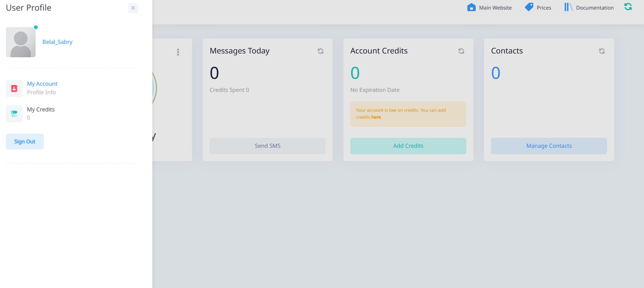Open the Prices page
The height and width of the screenshot is (288, 644).
[x=544, y=8]
